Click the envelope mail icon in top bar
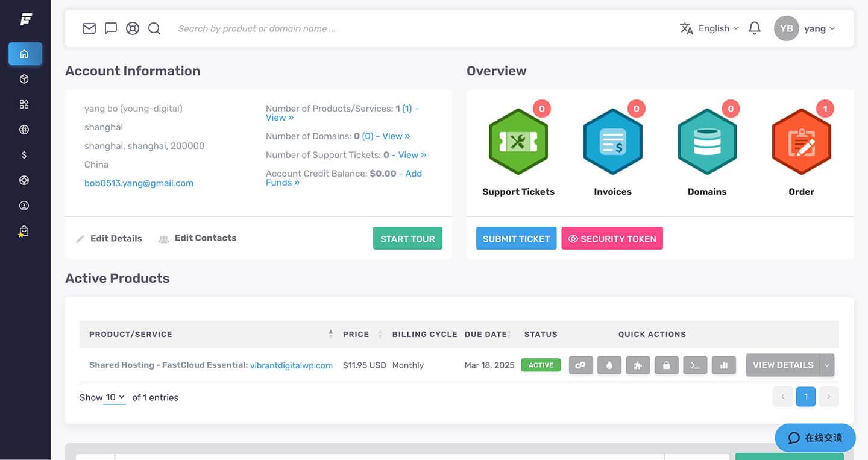 pyautogui.click(x=89, y=28)
